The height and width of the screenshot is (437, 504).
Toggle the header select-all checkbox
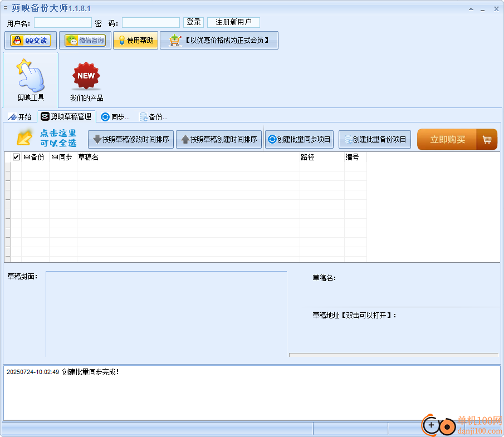(x=16, y=157)
